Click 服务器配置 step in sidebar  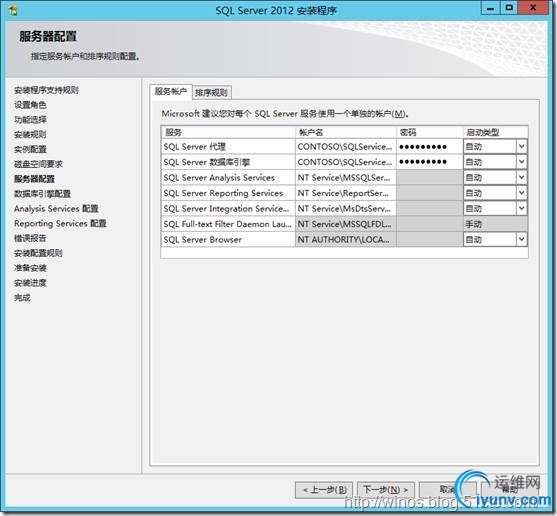click(34, 179)
